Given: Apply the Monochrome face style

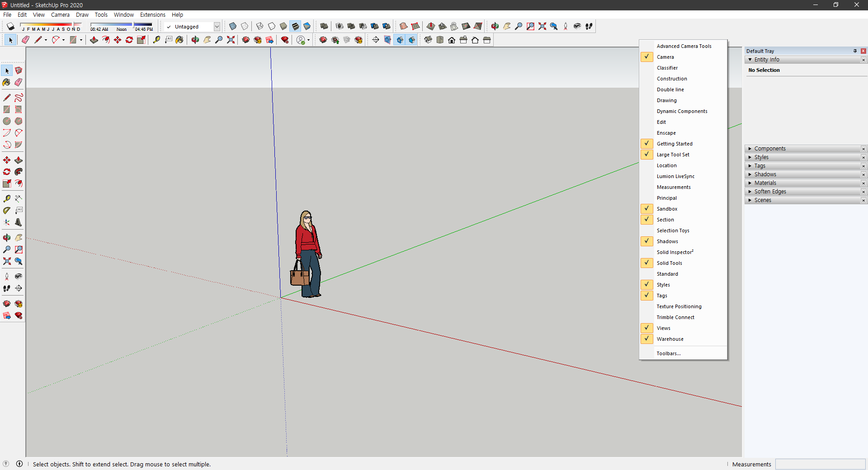Looking at the screenshot, I should 307,26.
